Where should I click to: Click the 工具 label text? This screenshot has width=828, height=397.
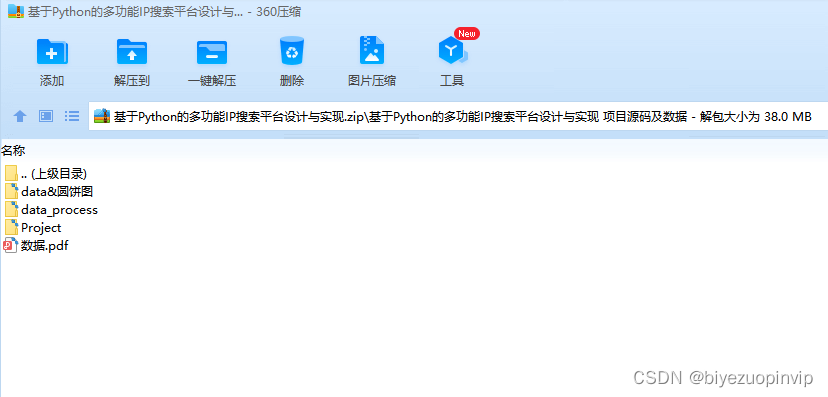click(452, 81)
